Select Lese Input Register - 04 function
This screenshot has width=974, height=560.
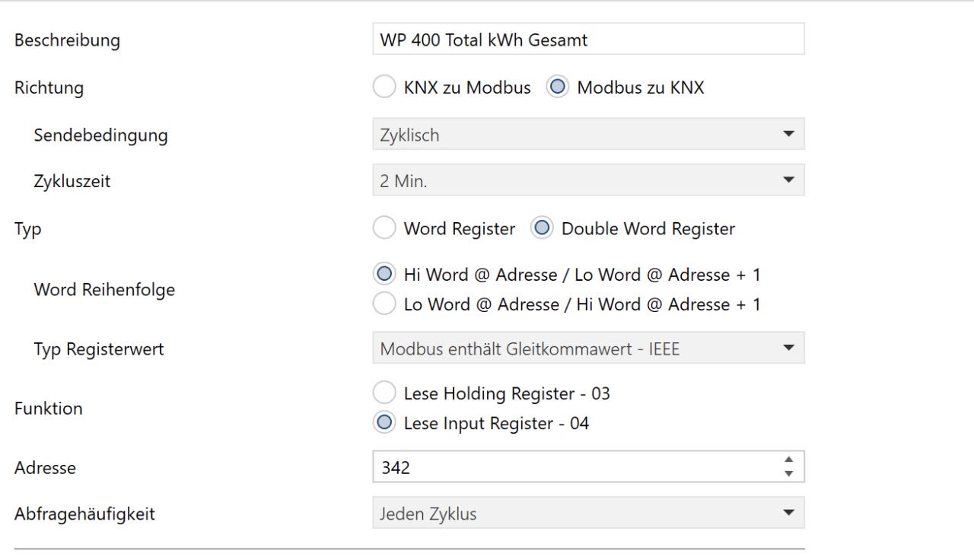(x=384, y=425)
